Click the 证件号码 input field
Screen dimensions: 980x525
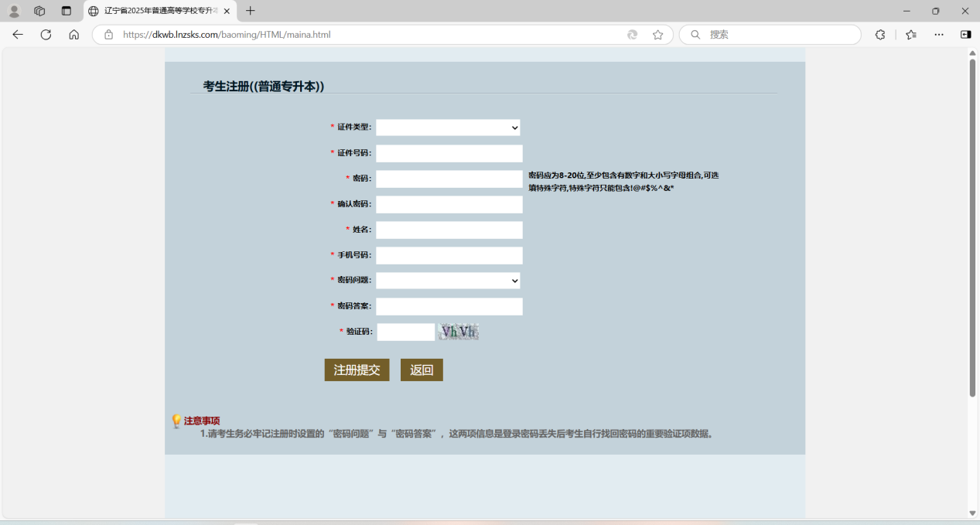point(449,153)
